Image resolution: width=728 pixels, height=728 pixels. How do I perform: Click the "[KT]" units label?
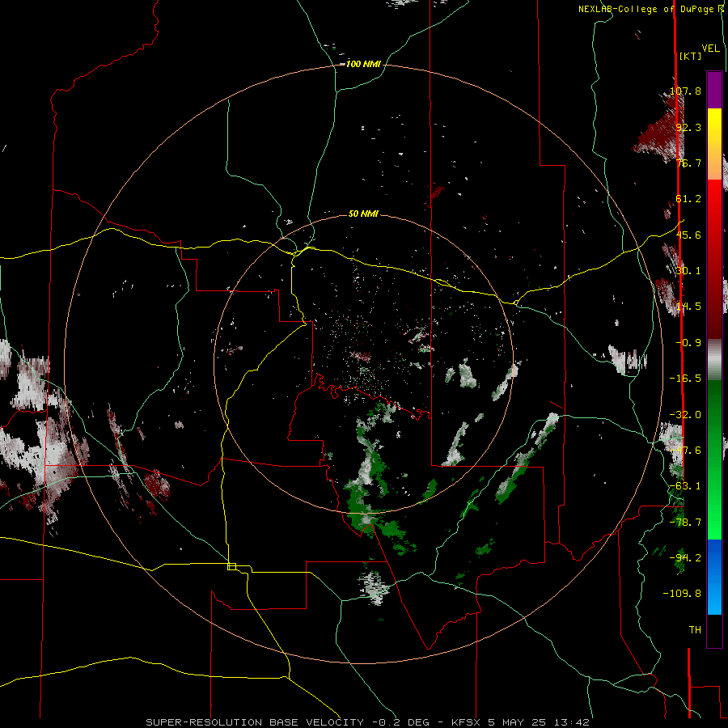pyautogui.click(x=690, y=56)
